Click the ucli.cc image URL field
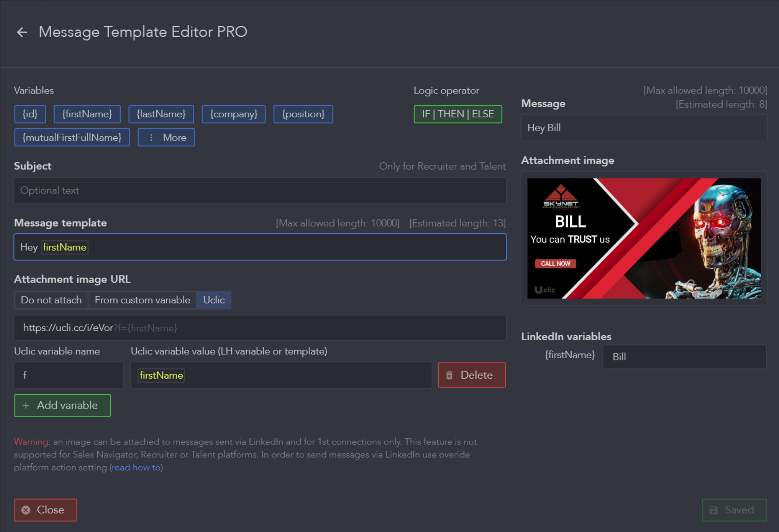 pyautogui.click(x=260, y=328)
